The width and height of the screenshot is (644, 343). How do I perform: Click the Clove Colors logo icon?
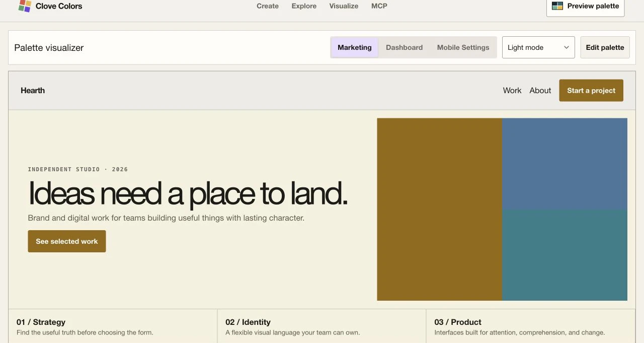pos(25,6)
